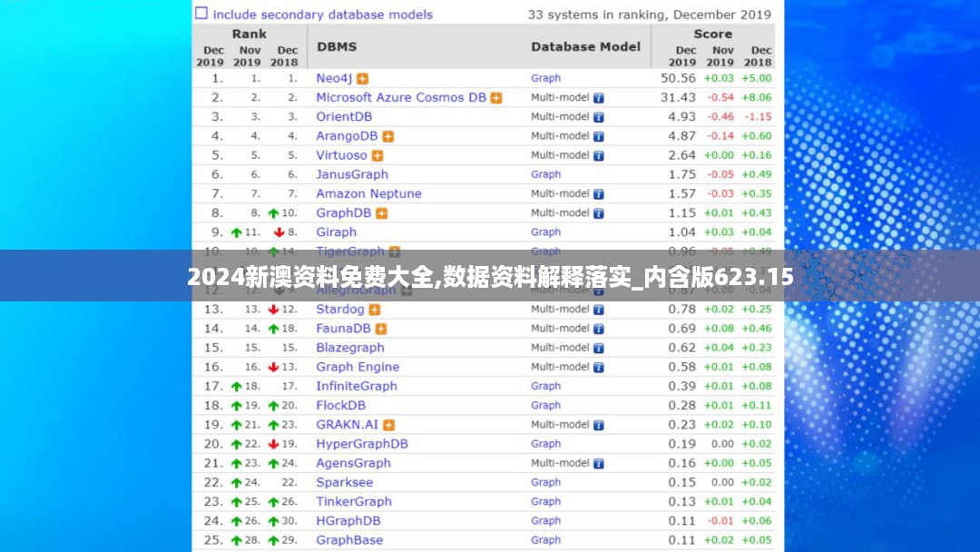Click the TinkerGraph entry
This screenshot has height=552, width=980.
354,502
